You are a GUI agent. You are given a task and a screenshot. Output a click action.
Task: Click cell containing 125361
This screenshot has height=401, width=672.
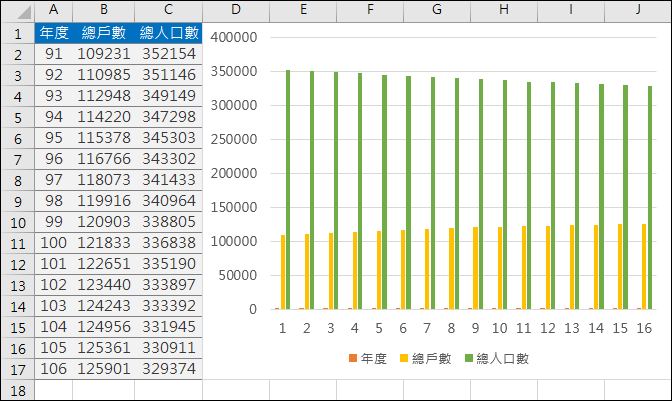point(104,348)
